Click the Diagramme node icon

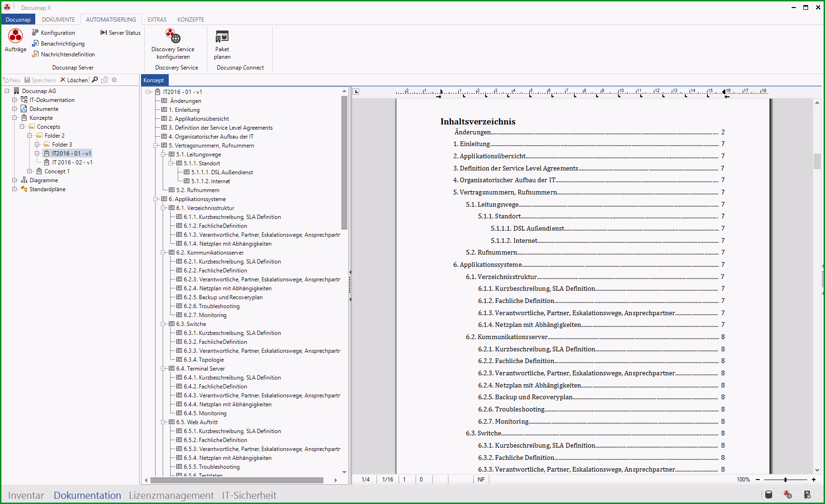(24, 180)
